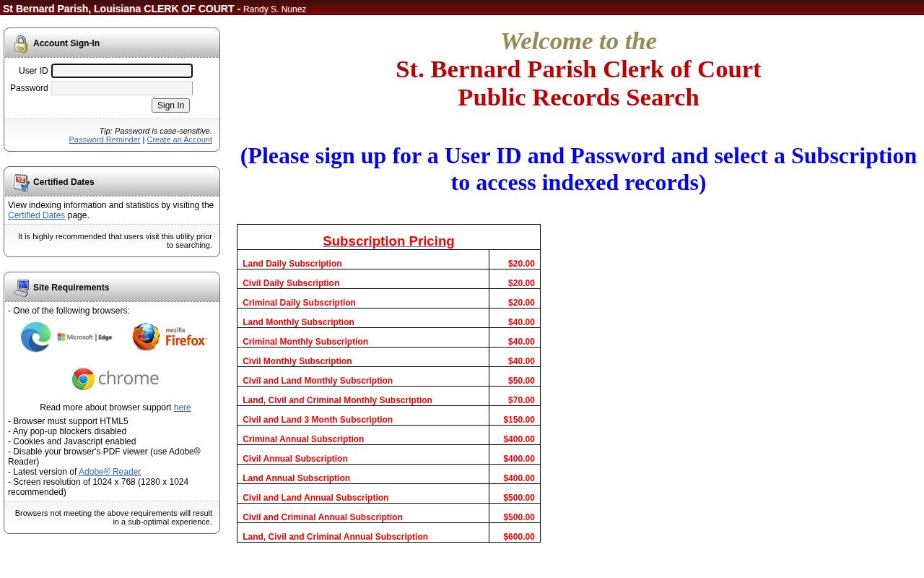Image resolution: width=924 pixels, height=578 pixels.
Task: Select 'Land Daily Subscription' row text
Action: 292,264
